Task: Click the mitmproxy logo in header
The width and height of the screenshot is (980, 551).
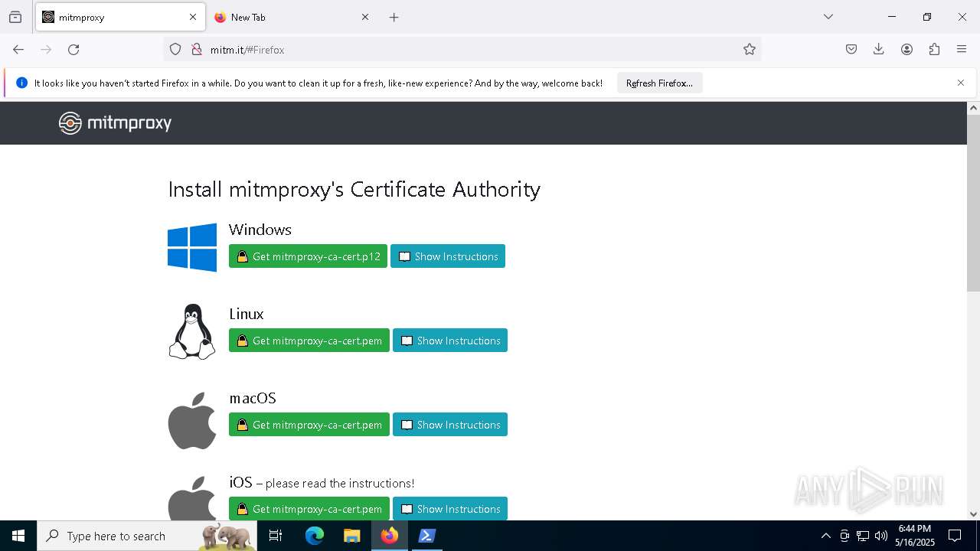Action: (x=115, y=123)
